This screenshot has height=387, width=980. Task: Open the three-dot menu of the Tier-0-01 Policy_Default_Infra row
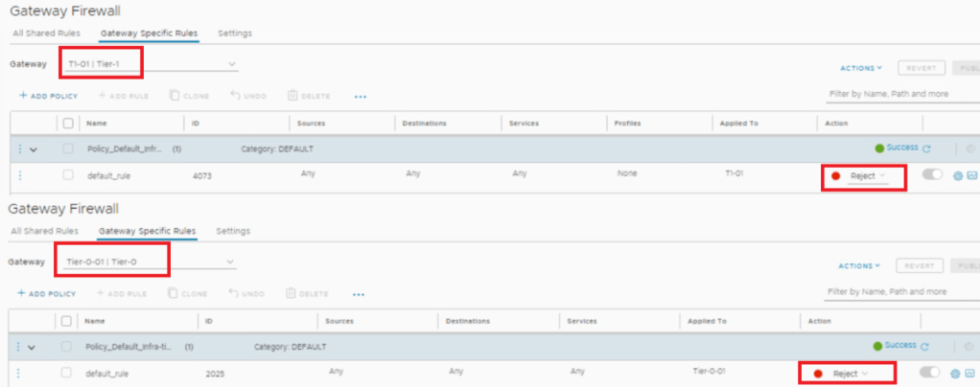[x=20, y=346]
